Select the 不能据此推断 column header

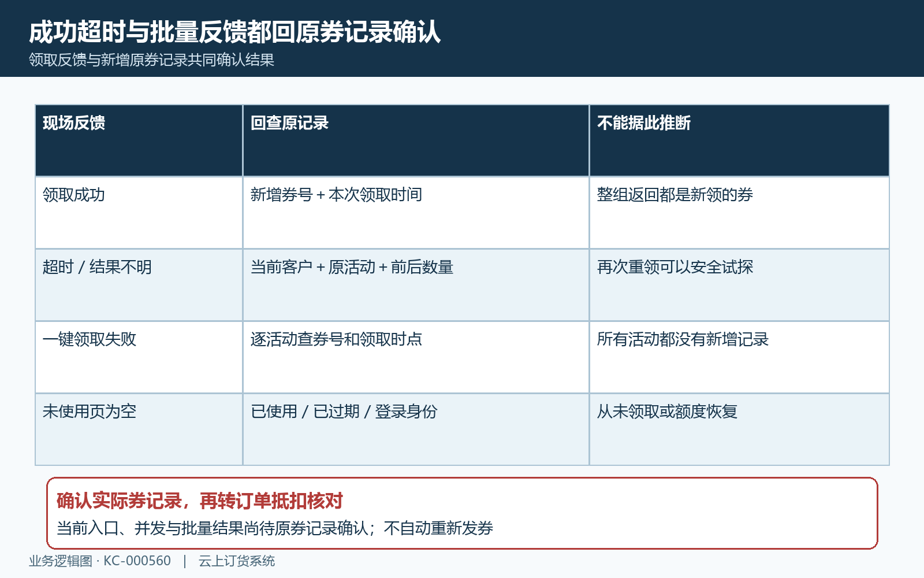tap(739, 140)
